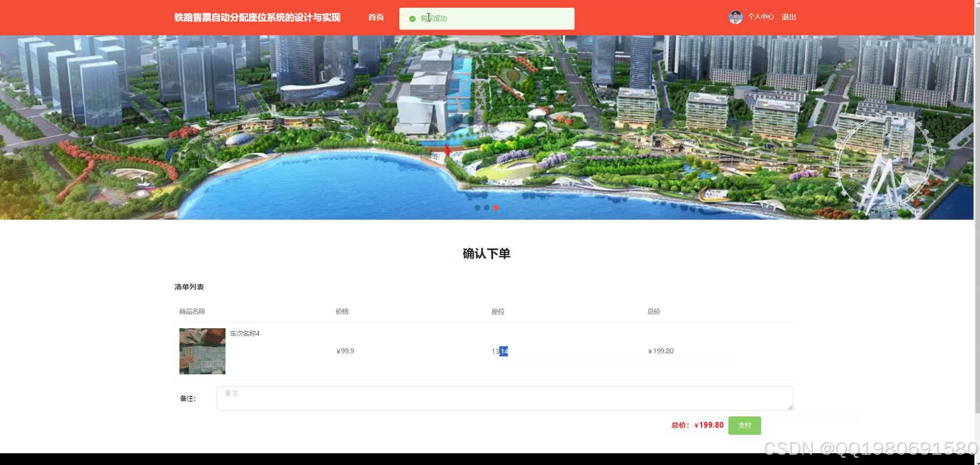This screenshot has width=980, height=465.
Task: Open the 首页 menu item
Action: (x=375, y=17)
